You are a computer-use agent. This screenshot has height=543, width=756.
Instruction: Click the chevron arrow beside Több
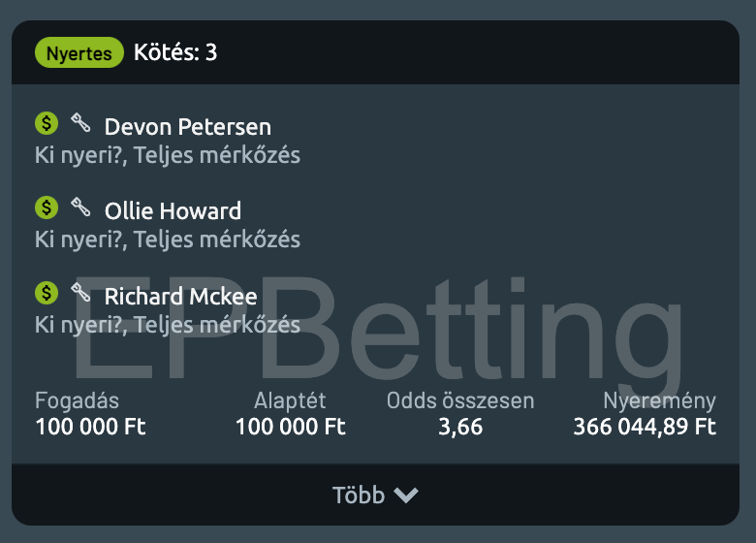[x=406, y=495]
